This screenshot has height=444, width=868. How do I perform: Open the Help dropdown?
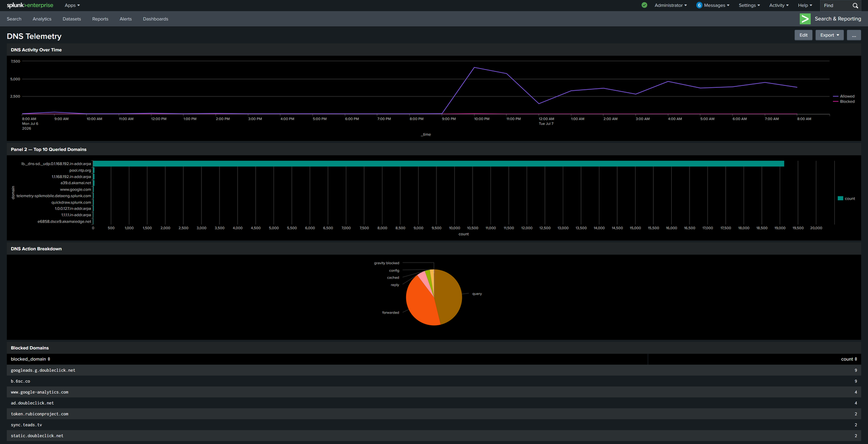(x=805, y=5)
